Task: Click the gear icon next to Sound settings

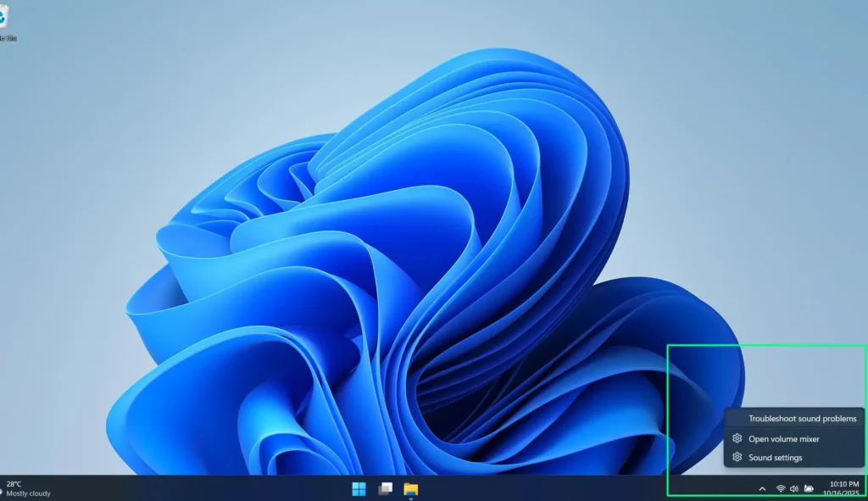Action: pyautogui.click(x=737, y=458)
